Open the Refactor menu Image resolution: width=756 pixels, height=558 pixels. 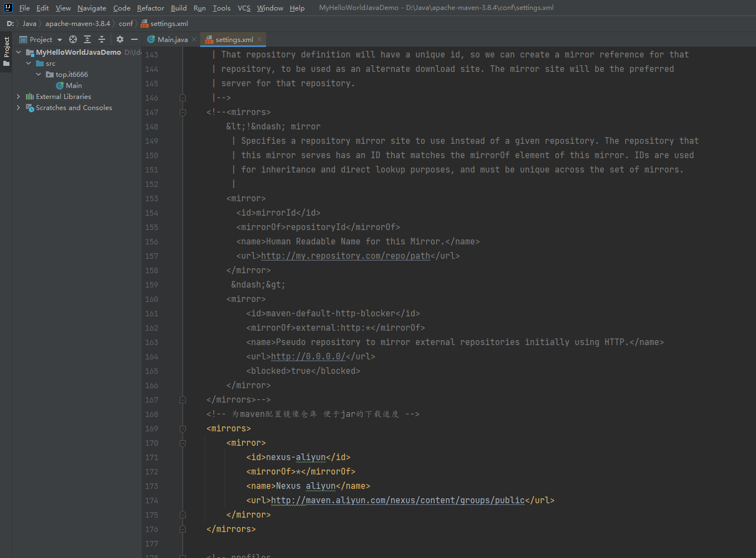[150, 8]
